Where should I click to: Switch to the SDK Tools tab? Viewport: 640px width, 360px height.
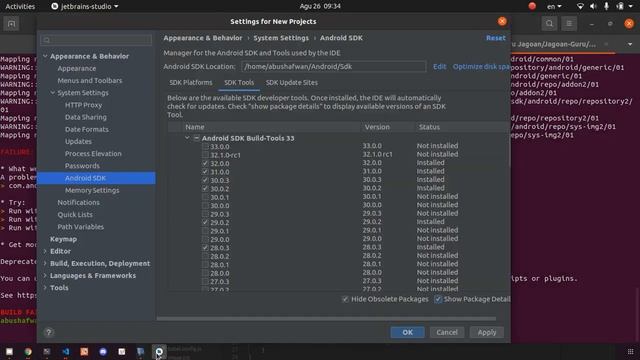239,82
